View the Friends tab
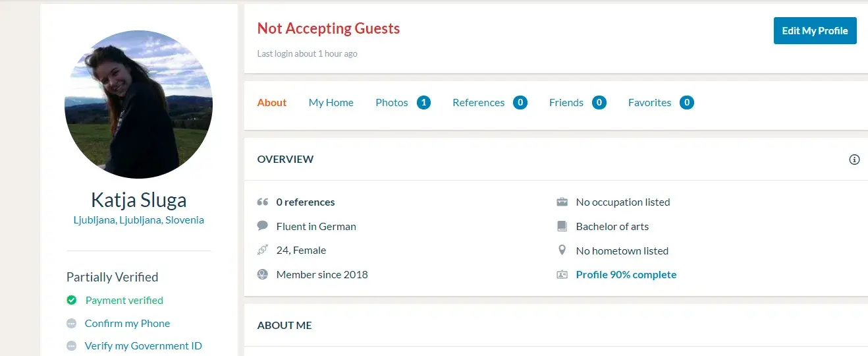 pos(566,103)
